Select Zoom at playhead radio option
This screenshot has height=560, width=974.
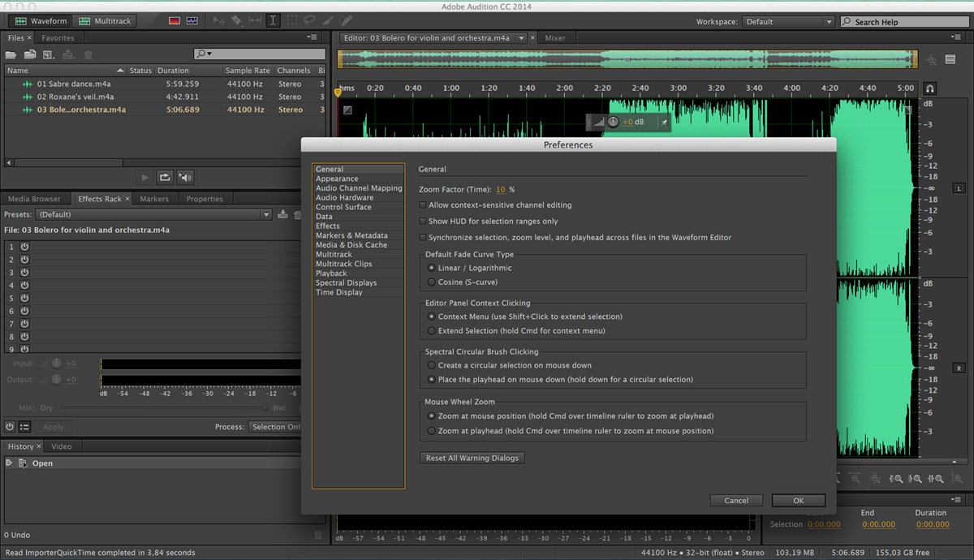point(432,431)
